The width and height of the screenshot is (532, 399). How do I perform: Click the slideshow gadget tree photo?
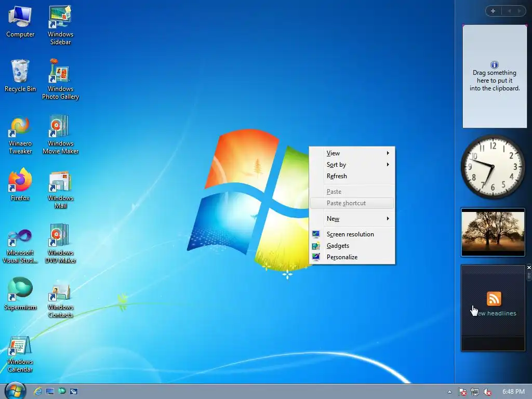[x=493, y=232]
